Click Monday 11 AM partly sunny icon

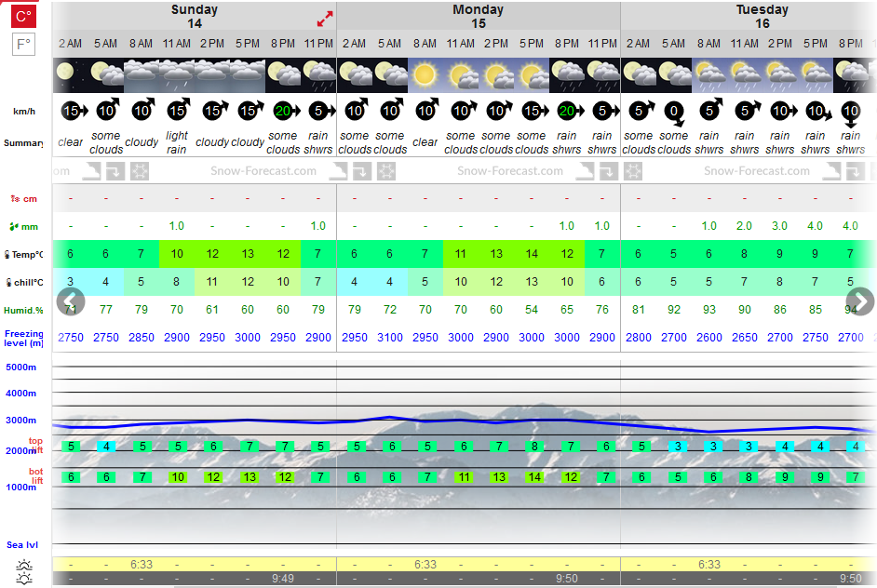click(x=460, y=75)
